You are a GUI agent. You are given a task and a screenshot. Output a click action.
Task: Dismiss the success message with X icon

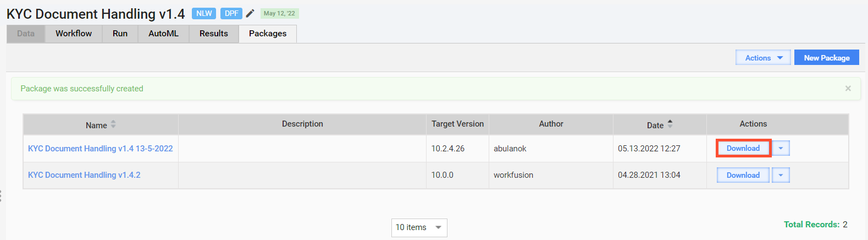point(848,88)
